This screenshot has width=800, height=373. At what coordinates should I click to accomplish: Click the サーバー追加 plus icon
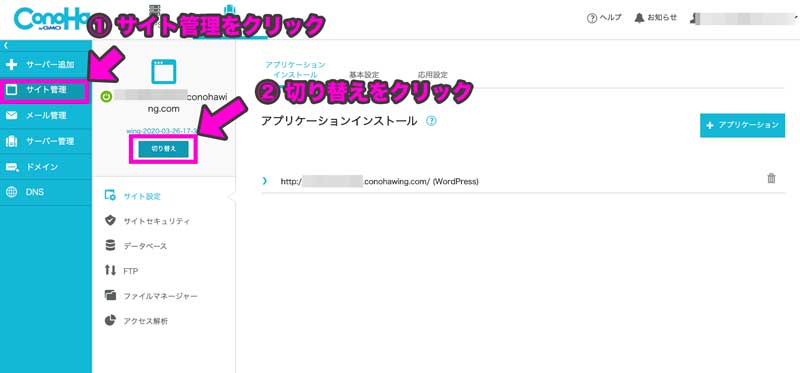tap(11, 65)
